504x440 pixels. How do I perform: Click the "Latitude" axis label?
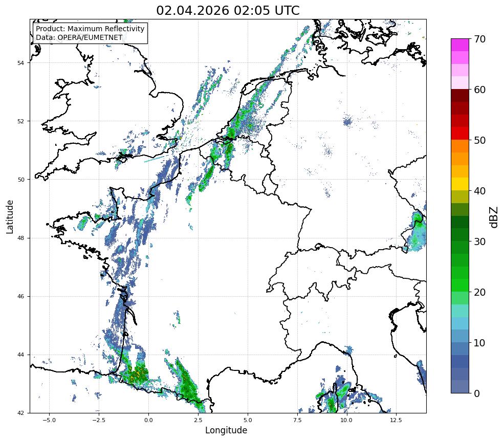pos(10,216)
